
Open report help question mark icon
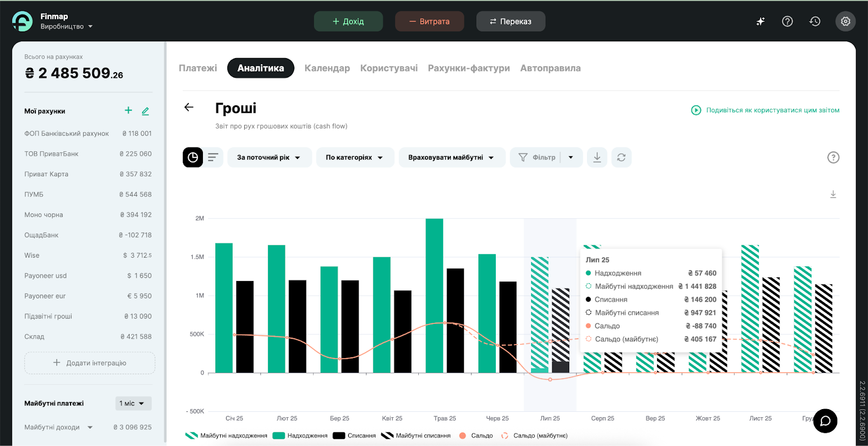pyautogui.click(x=833, y=157)
